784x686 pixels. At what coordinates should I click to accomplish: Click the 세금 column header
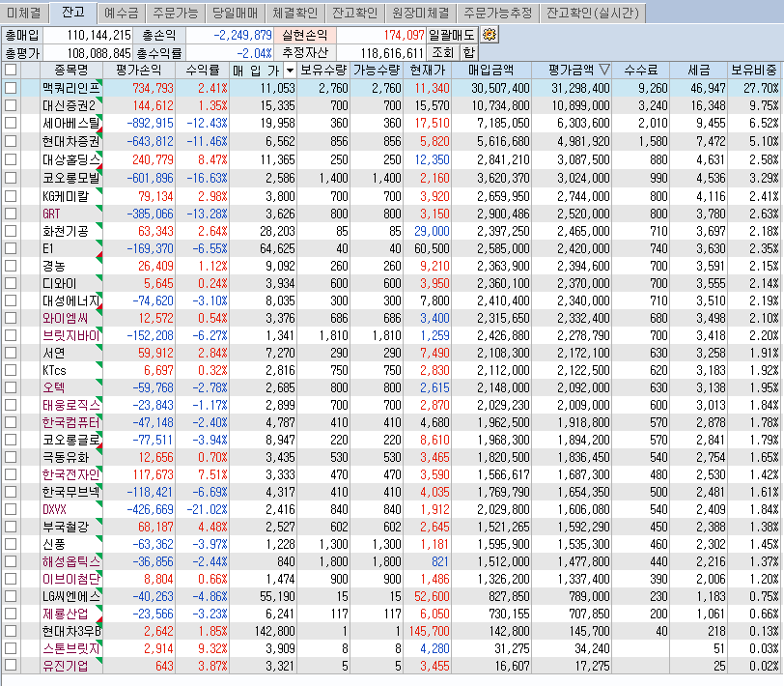[x=698, y=71]
